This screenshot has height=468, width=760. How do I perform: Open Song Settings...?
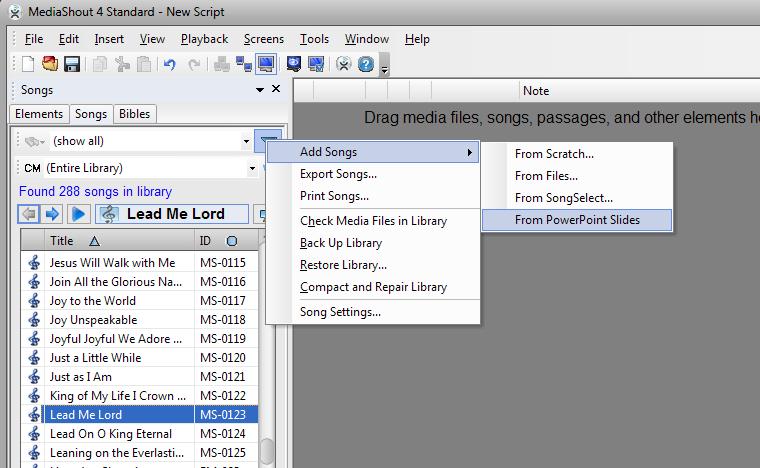(x=373, y=312)
